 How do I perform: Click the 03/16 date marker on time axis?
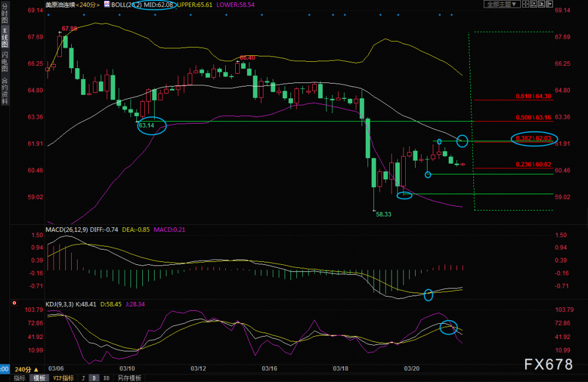(x=269, y=368)
